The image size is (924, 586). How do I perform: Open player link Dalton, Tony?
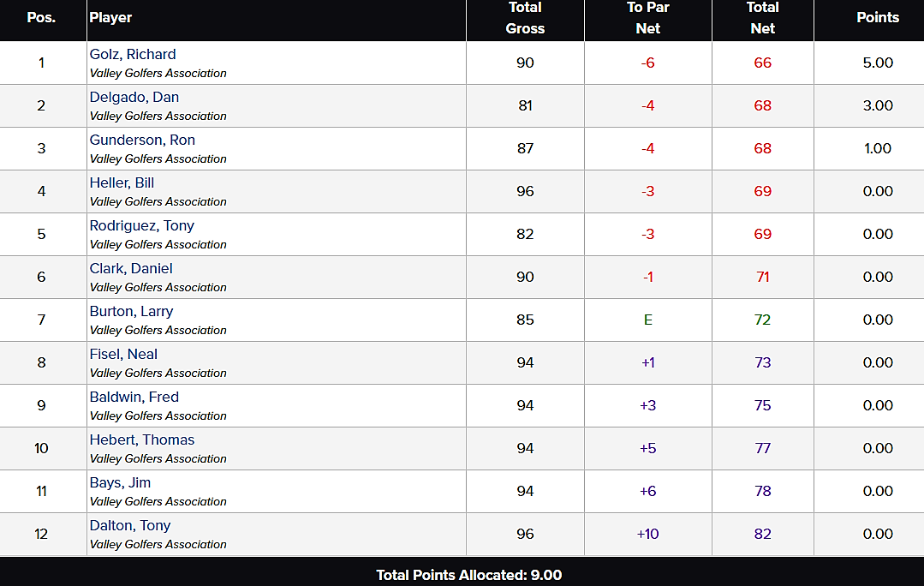click(x=130, y=526)
